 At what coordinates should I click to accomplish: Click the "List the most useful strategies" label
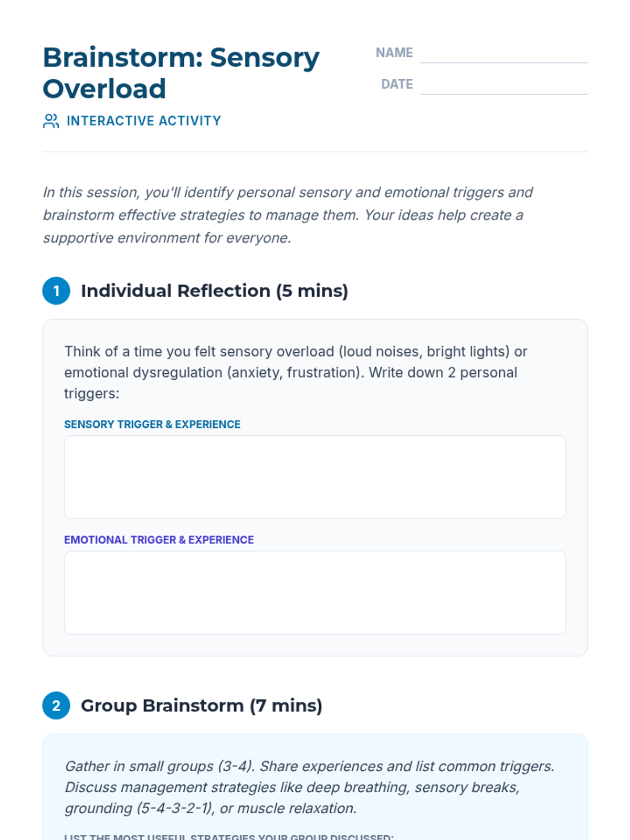click(228, 836)
